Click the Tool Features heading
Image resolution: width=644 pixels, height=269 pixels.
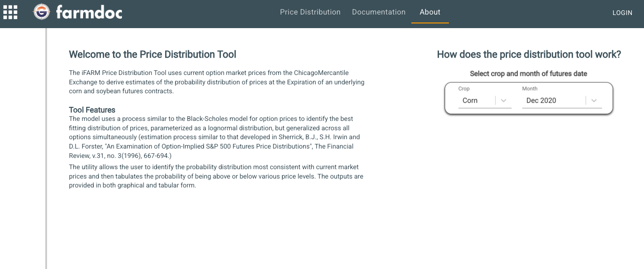click(x=92, y=110)
